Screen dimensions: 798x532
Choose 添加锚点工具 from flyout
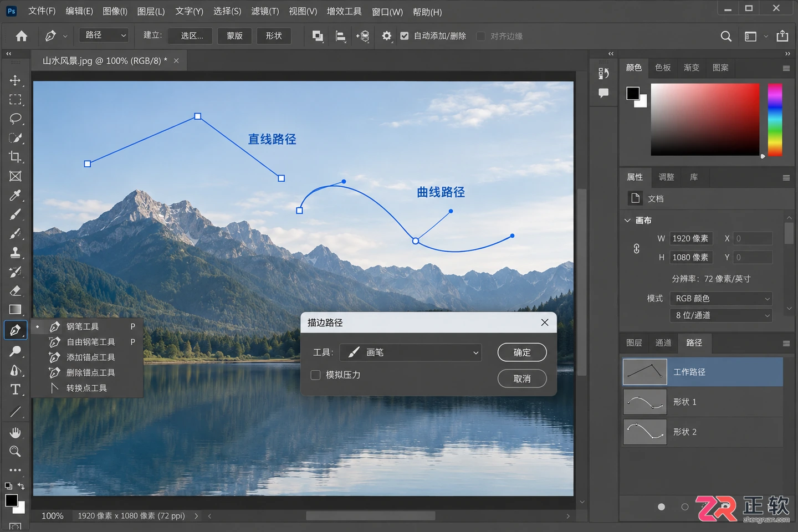coord(90,357)
